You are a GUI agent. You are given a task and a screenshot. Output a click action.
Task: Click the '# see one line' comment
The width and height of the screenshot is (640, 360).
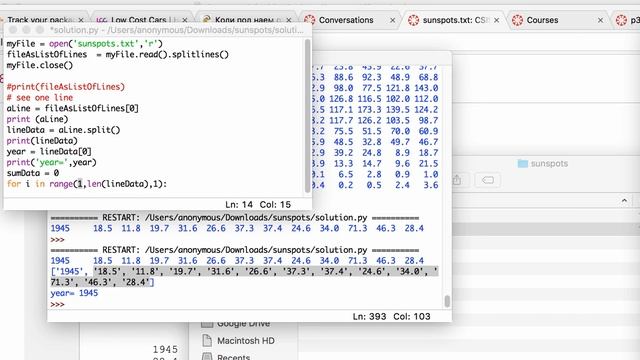click(40, 98)
